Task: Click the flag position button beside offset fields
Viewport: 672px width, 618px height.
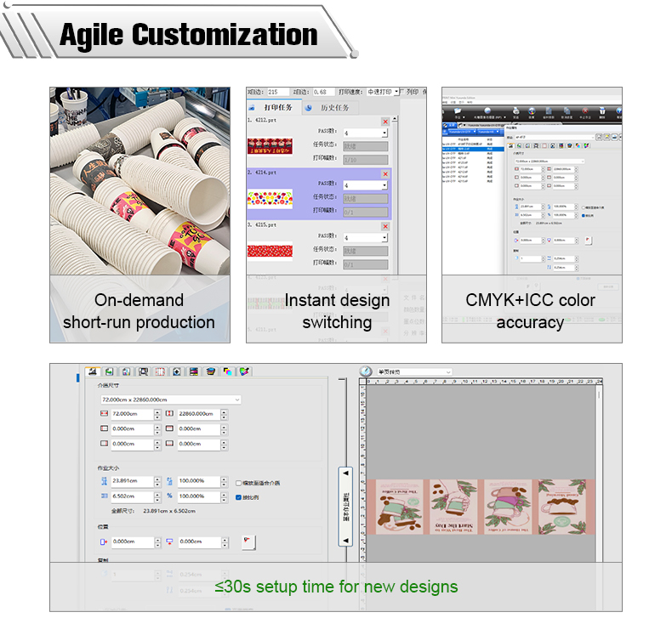Action: [248, 541]
